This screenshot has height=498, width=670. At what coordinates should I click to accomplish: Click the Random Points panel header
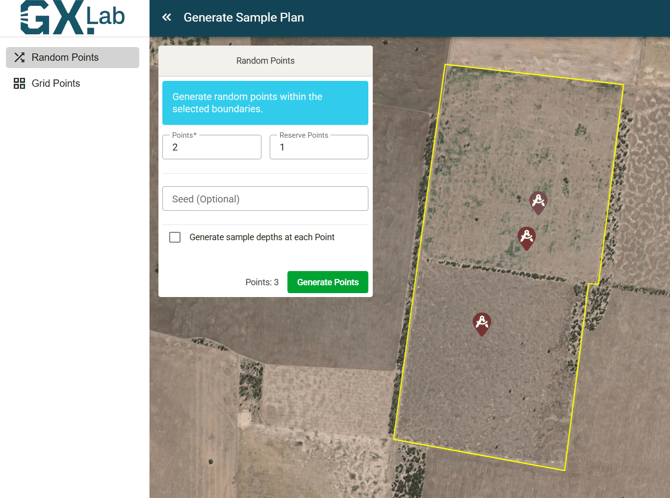265,61
